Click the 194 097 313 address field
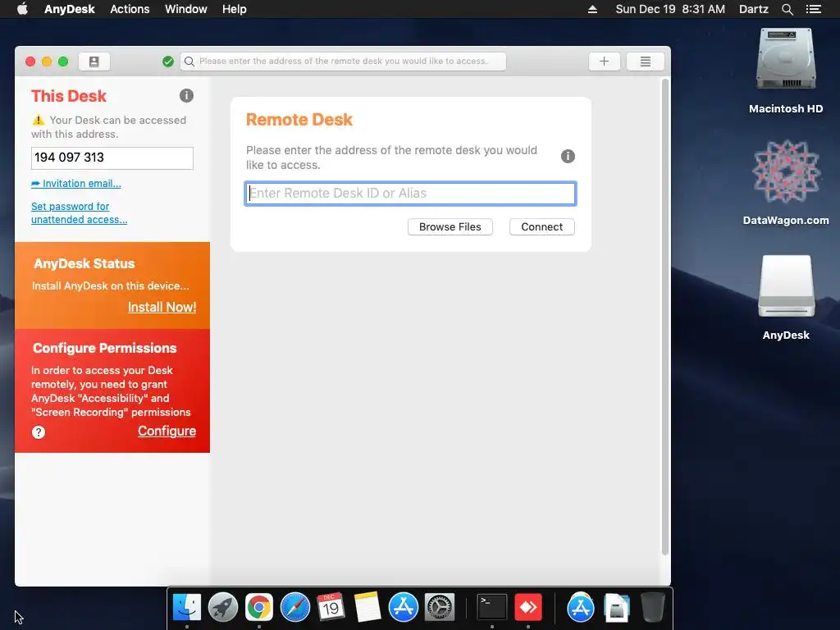Screen dimensions: 840x630 (112, 158)
